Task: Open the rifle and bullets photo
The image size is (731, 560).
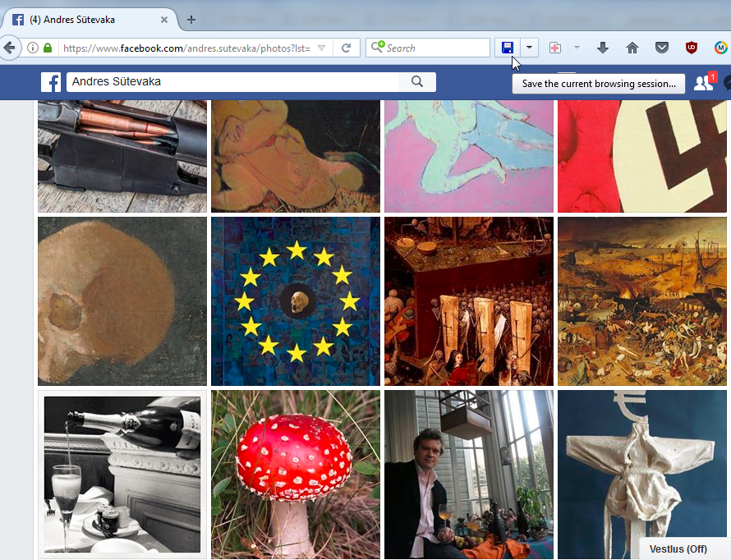Action: [x=122, y=157]
